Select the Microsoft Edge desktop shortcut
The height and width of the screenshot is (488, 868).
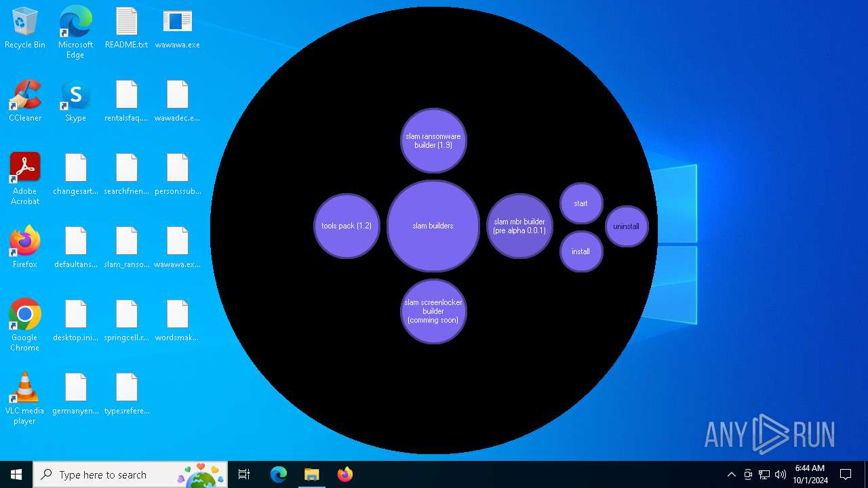point(75,33)
